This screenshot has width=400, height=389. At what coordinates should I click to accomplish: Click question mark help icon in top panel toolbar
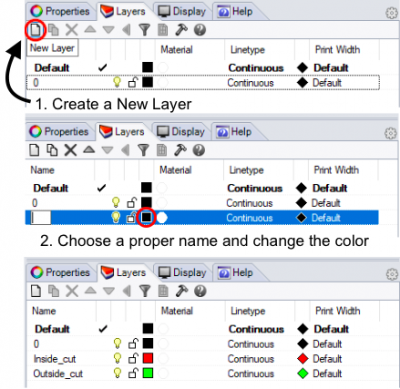click(x=200, y=30)
